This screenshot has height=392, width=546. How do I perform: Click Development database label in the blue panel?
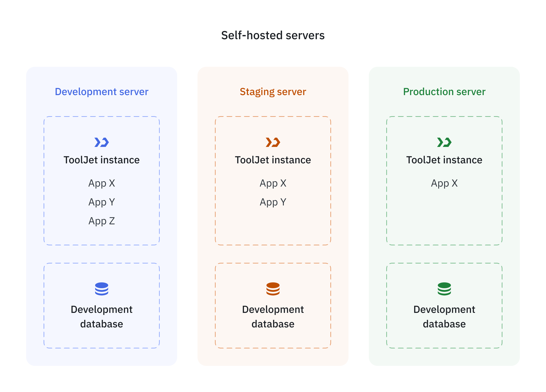tap(102, 317)
